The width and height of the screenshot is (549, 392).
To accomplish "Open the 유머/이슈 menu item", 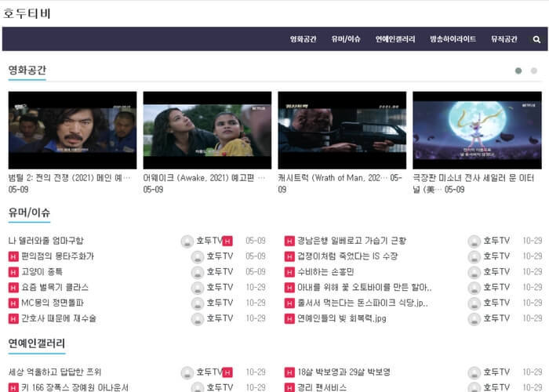I will click(346, 39).
